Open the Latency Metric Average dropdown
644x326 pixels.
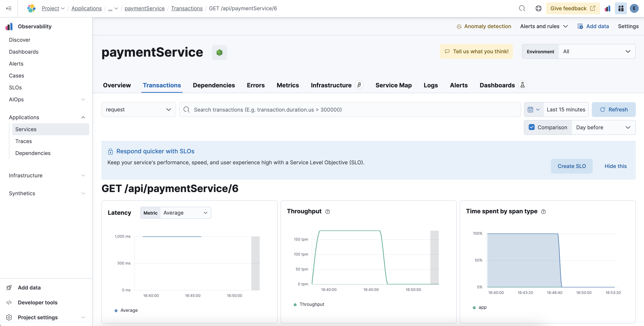pos(185,213)
